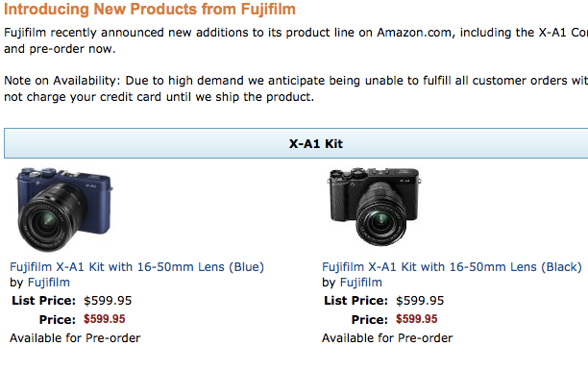Screen dimensions: 588x371
Task: Click Available for Pre-order under the blue kit
Action: [x=75, y=338]
